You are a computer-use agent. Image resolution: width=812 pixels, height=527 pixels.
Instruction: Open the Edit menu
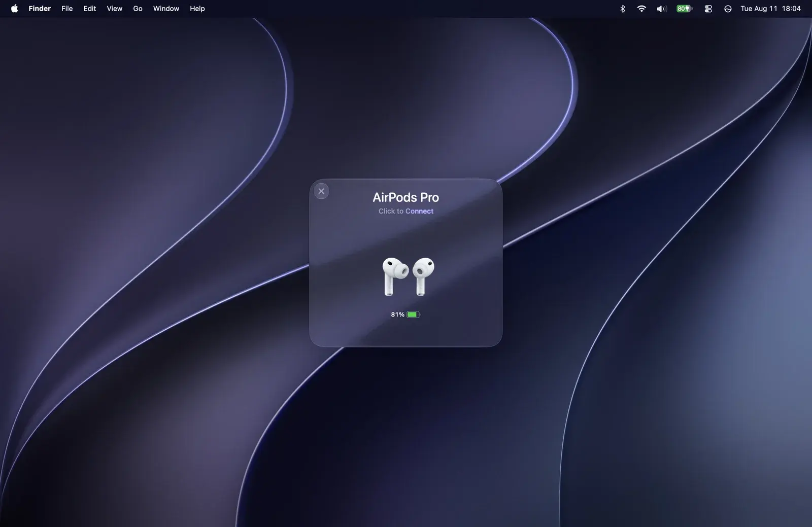click(x=90, y=9)
